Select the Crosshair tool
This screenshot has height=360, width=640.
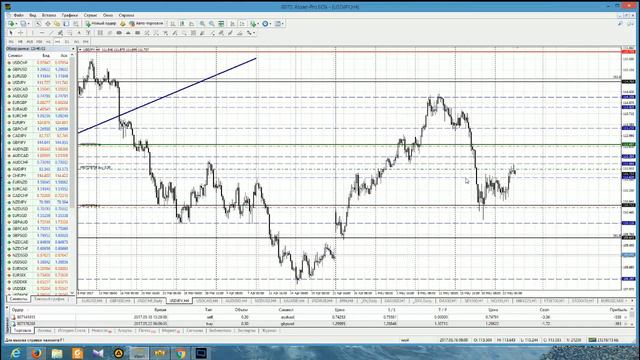point(20,33)
